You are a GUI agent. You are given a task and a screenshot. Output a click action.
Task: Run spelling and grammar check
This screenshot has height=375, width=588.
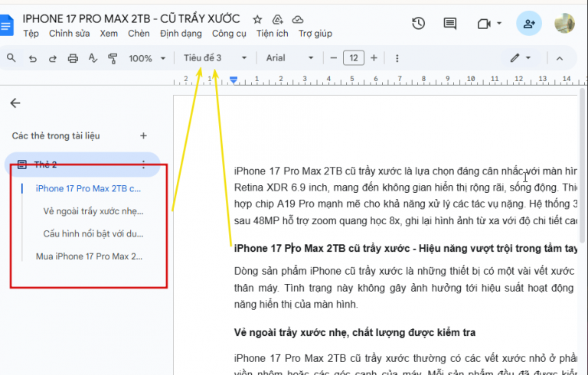(x=93, y=58)
